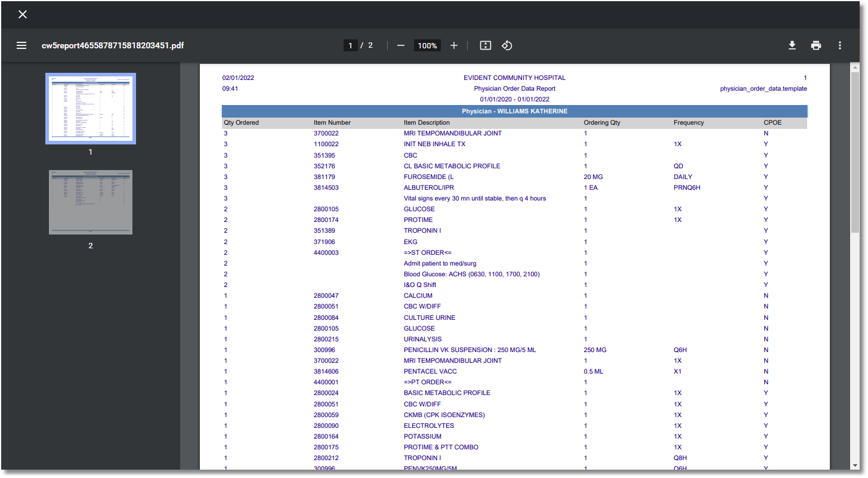The width and height of the screenshot is (868, 478).
Task: Click Vital signs every 30 mn text
Action: (x=475, y=198)
